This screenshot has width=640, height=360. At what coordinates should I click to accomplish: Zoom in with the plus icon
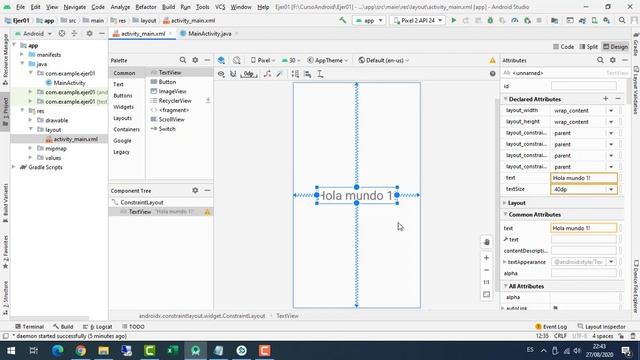[487, 258]
